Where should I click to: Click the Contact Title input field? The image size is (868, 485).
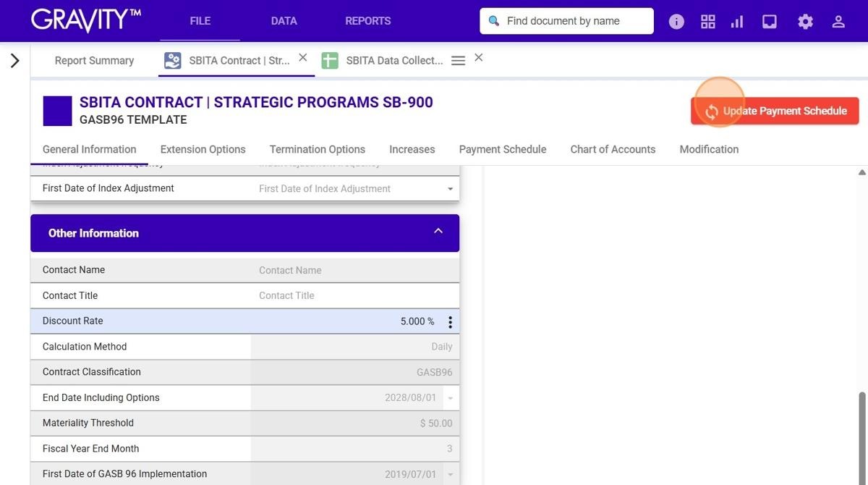[354, 295]
